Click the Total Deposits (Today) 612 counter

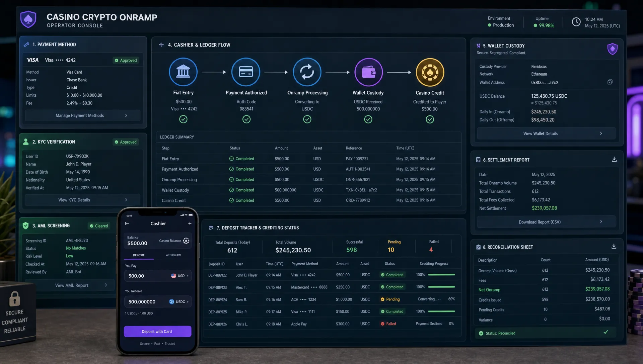coord(232,247)
